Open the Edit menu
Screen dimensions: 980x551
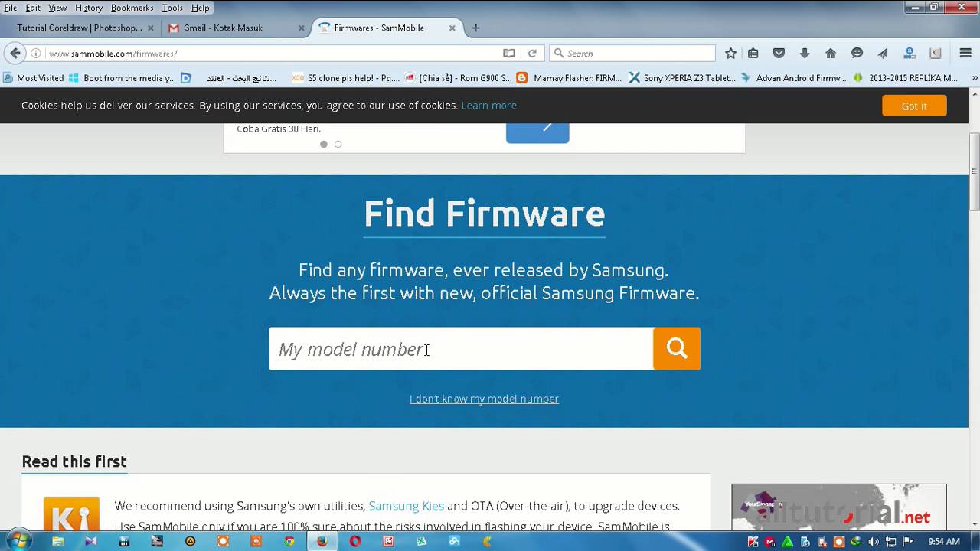tap(33, 8)
